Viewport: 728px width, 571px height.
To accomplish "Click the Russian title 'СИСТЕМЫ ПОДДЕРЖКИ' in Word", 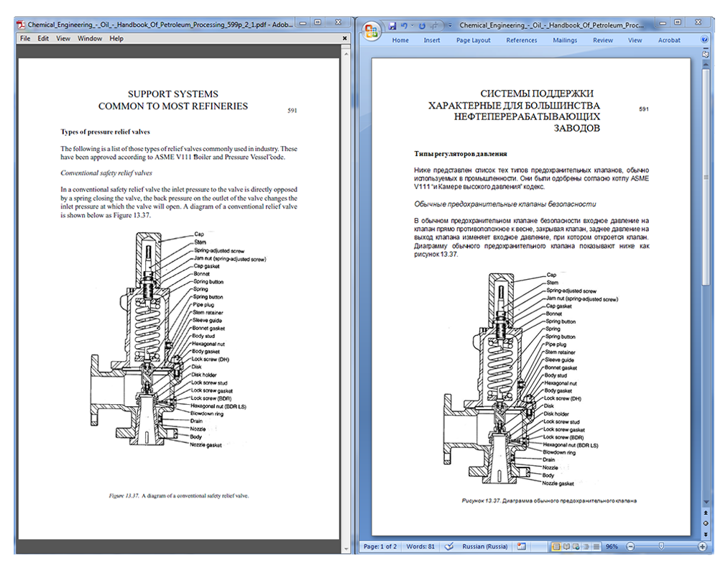I will (537, 93).
